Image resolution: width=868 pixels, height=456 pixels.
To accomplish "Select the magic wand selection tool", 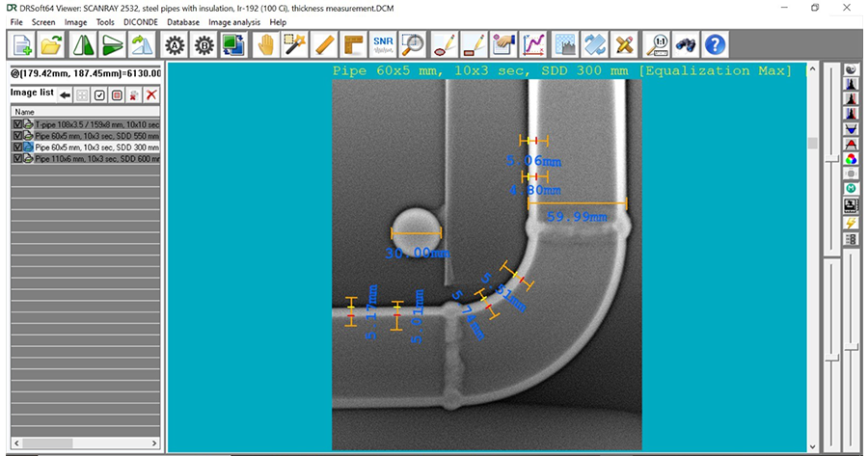I will click(x=294, y=44).
